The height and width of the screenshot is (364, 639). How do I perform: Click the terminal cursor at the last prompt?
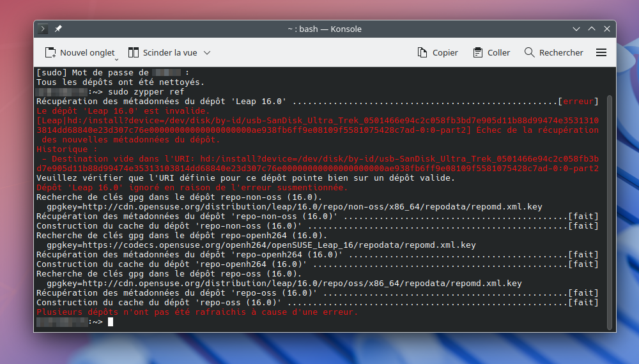click(111, 322)
